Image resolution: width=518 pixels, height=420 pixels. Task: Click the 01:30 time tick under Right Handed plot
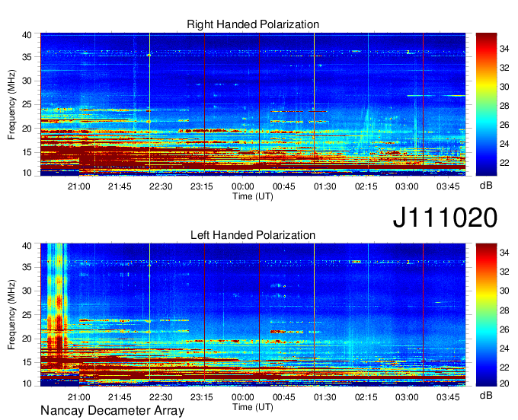(x=325, y=186)
